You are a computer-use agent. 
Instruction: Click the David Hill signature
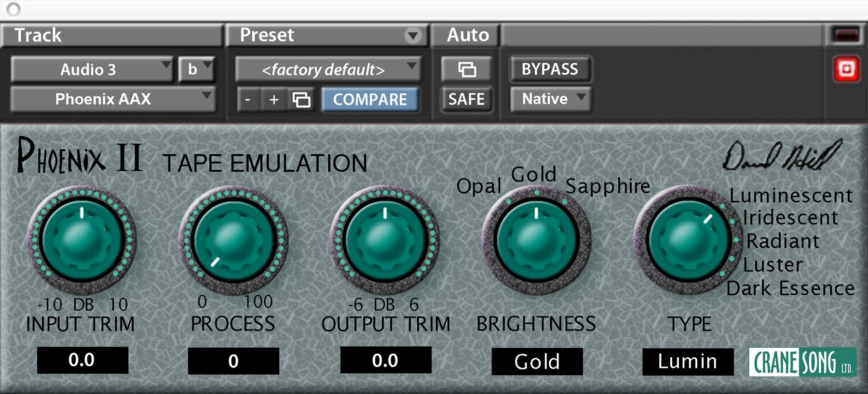tap(782, 156)
